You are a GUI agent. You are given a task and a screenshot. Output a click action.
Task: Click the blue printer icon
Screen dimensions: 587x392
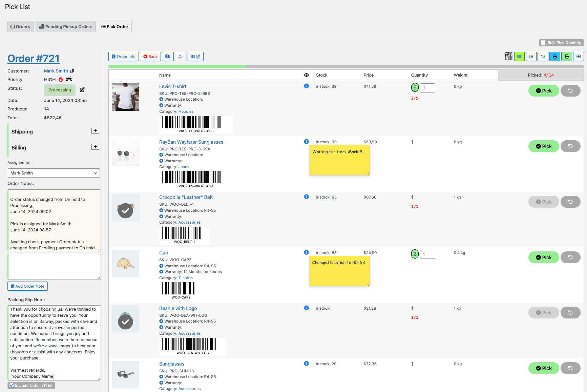(x=554, y=56)
